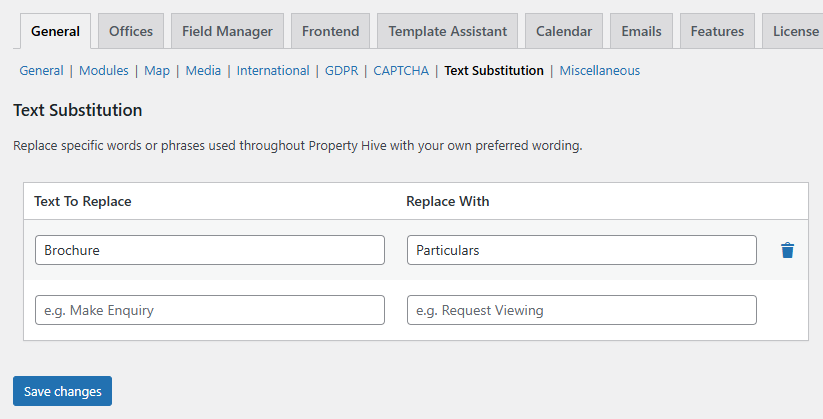Switch to the Emails tab

(641, 31)
